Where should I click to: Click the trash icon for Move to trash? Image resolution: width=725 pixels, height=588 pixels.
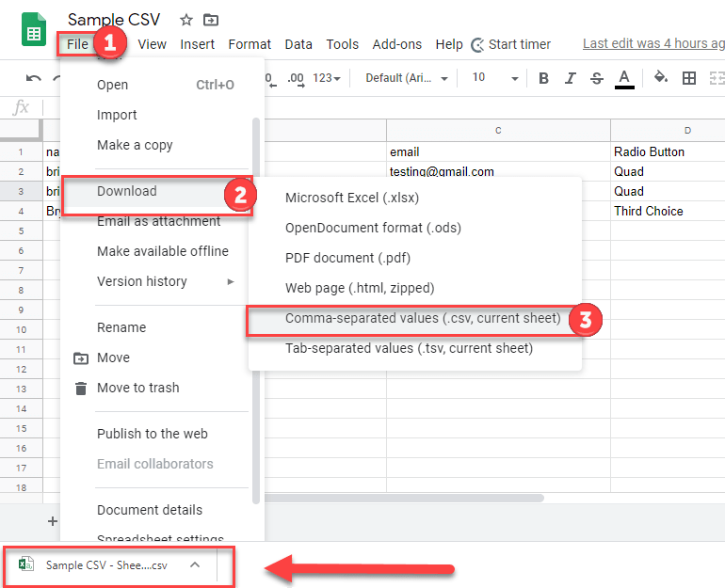[81, 388]
